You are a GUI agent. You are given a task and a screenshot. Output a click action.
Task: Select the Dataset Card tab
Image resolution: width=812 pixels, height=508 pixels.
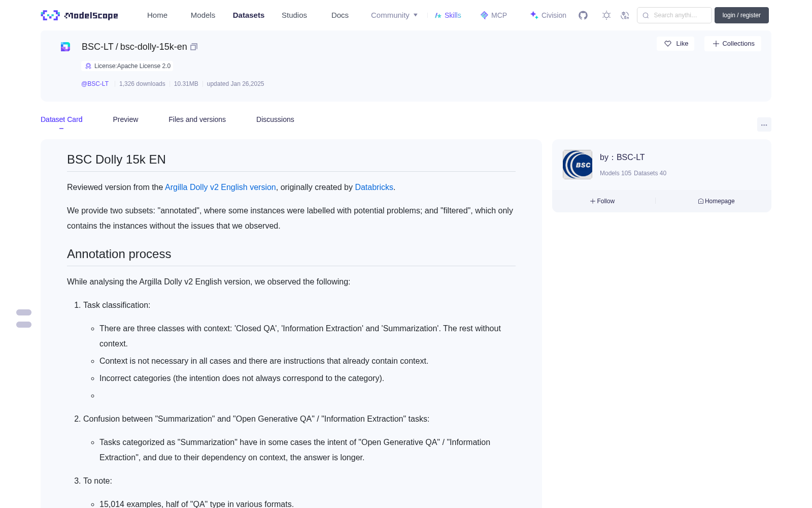pos(61,119)
